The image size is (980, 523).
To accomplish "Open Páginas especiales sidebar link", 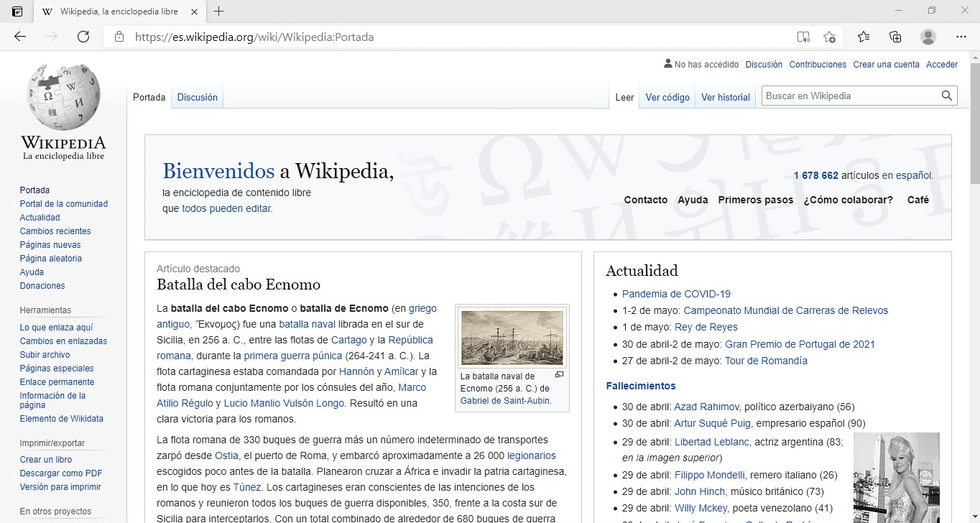I will click(x=57, y=369).
